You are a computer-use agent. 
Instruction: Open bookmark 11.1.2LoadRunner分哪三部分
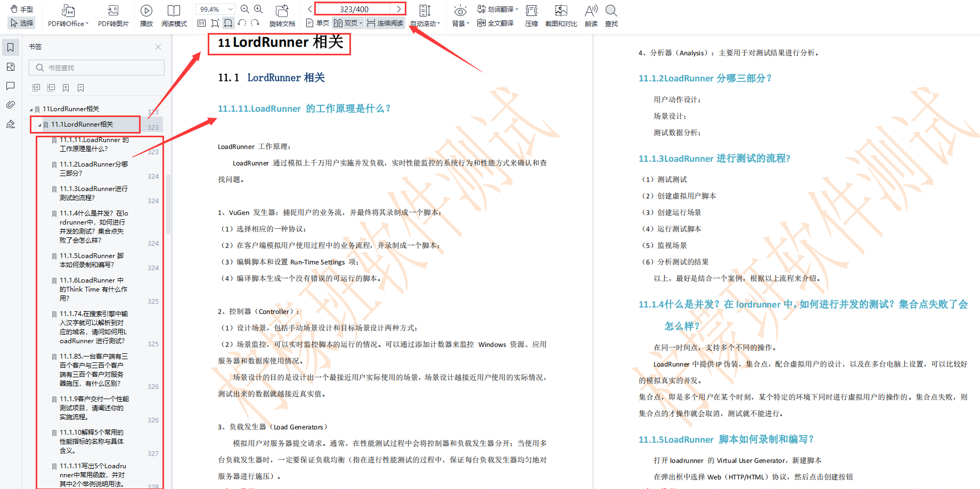pyautogui.click(x=94, y=169)
